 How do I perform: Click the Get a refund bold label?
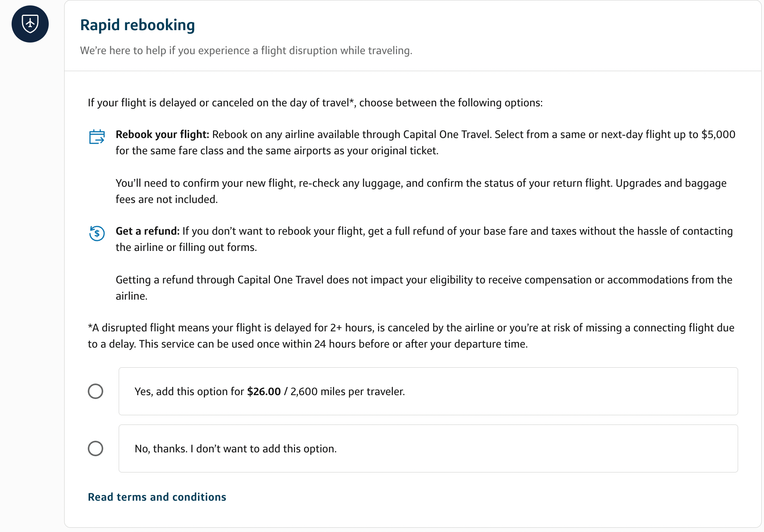147,231
